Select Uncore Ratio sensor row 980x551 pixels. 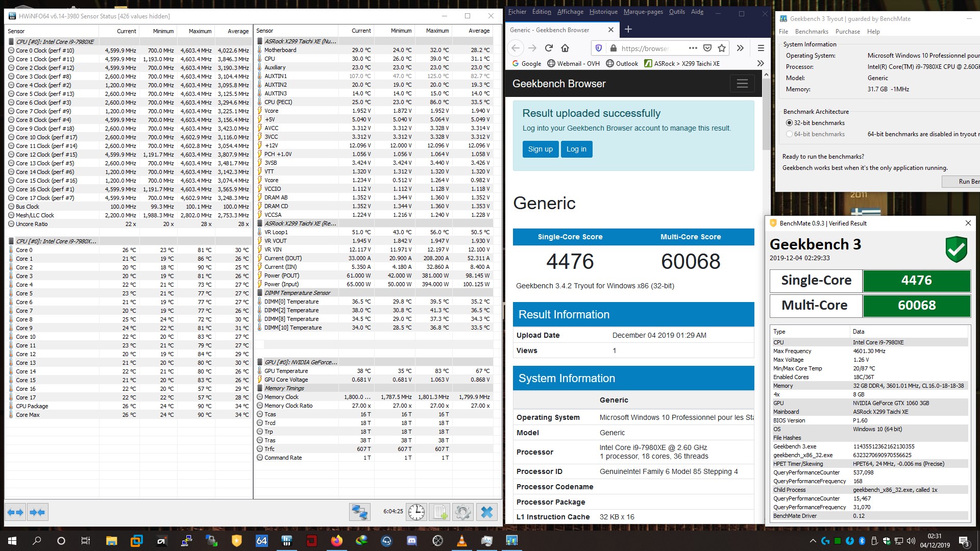[128, 224]
